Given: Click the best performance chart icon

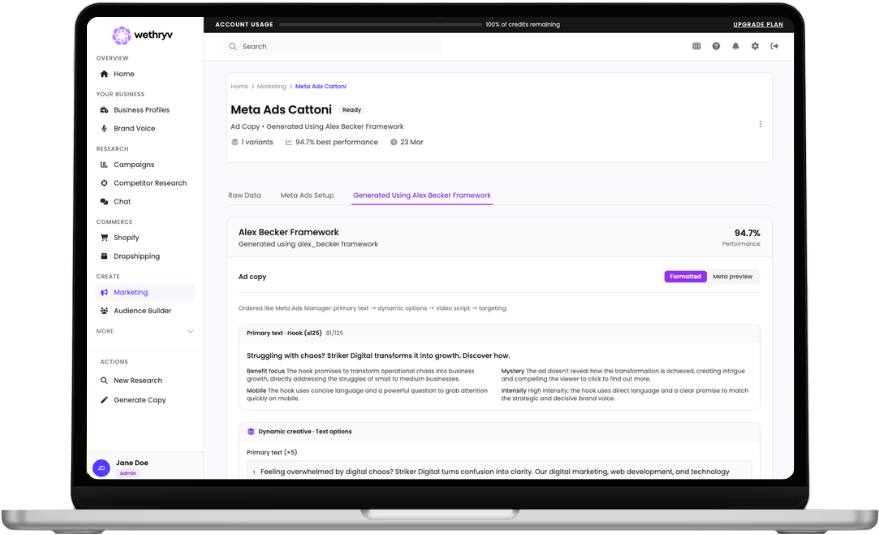Looking at the screenshot, I should 289,142.
